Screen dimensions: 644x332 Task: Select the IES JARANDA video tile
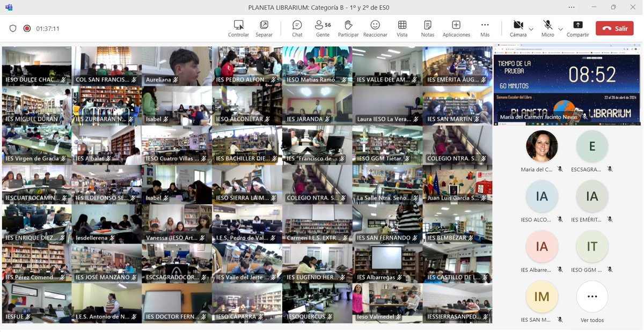[x=317, y=106]
